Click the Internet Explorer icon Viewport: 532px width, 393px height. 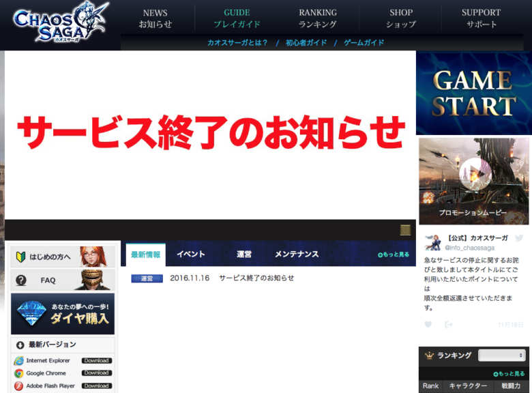18,361
